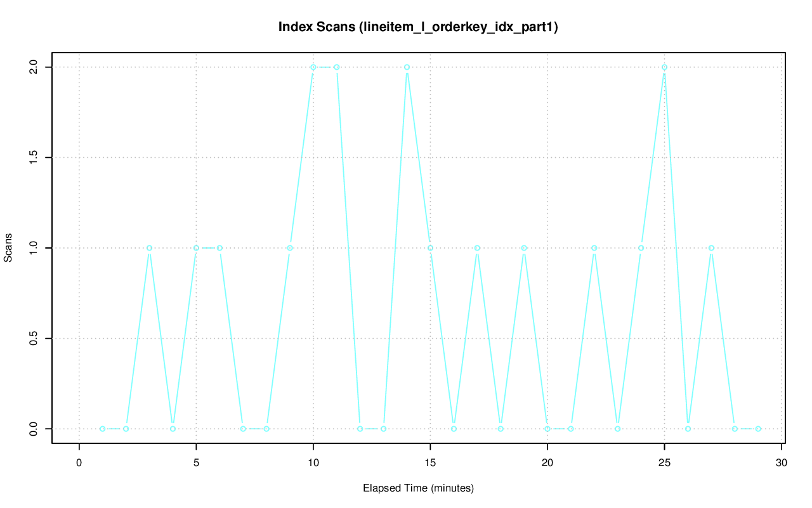This screenshot has height=508, width=812.
Task: Click the data point at minute 27
Action: point(711,248)
